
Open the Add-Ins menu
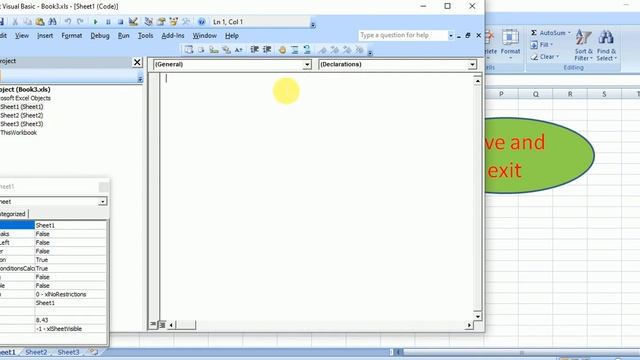pos(173,36)
